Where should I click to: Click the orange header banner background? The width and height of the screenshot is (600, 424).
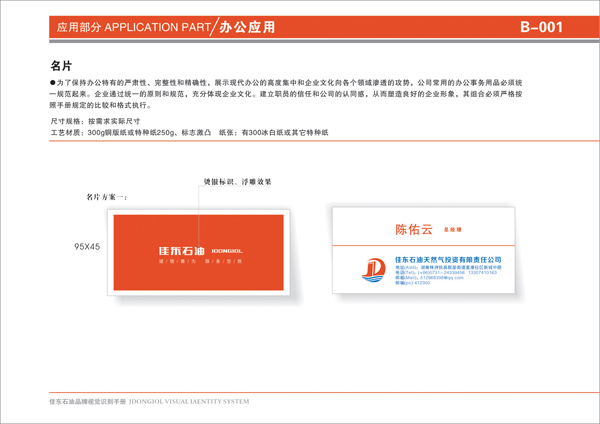[400, 28]
